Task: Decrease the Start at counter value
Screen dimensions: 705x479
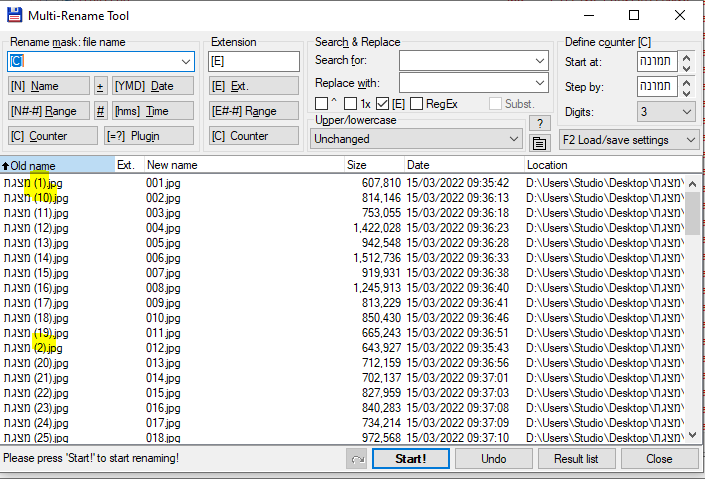Action: [686, 68]
